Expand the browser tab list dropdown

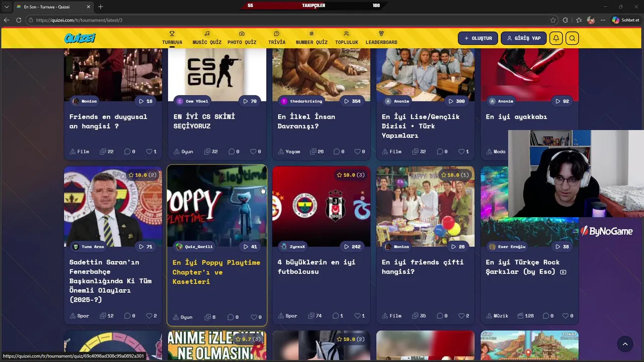[x=7, y=7]
